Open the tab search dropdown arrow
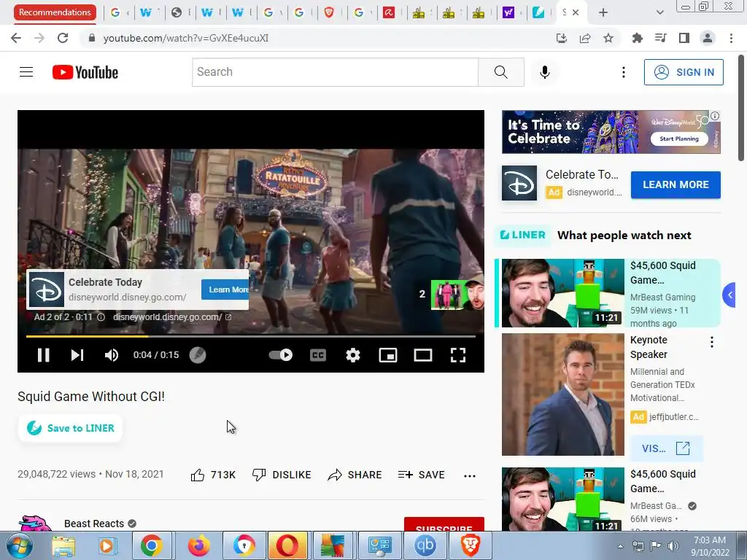 click(659, 12)
